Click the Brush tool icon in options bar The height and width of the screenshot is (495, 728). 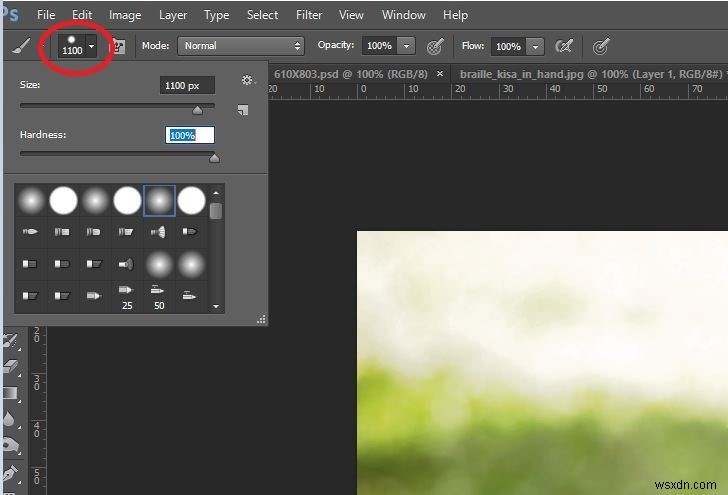pos(20,46)
